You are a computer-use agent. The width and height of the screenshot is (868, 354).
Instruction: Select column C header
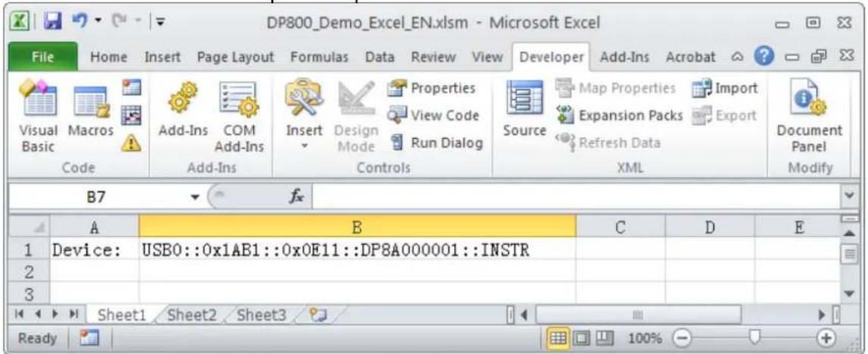pos(621,226)
